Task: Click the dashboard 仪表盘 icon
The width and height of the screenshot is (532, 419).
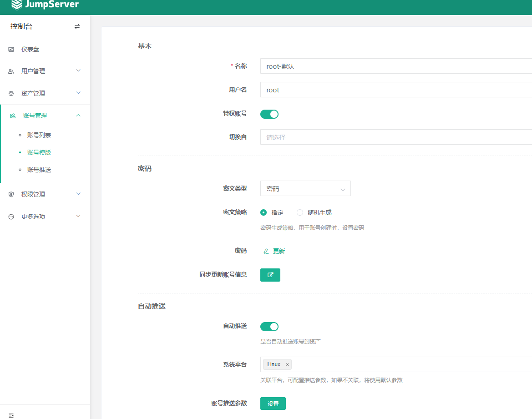Action: tap(11, 50)
